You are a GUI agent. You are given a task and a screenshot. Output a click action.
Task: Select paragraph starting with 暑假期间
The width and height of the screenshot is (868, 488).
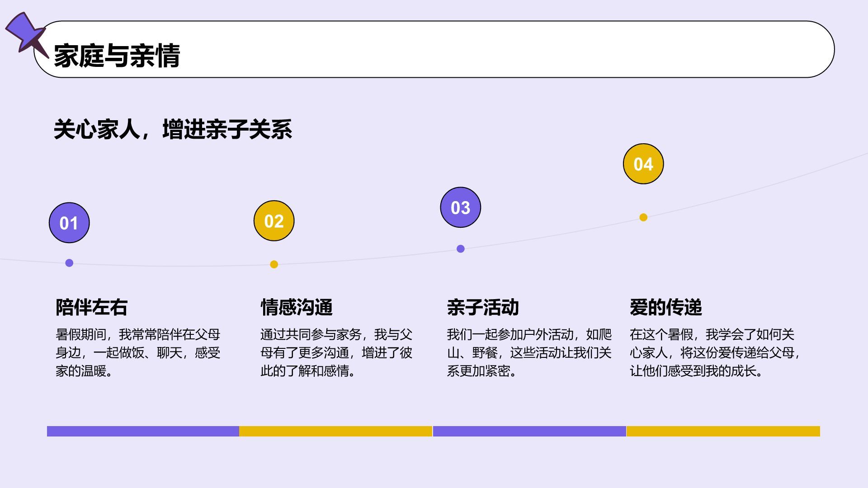[137, 352]
